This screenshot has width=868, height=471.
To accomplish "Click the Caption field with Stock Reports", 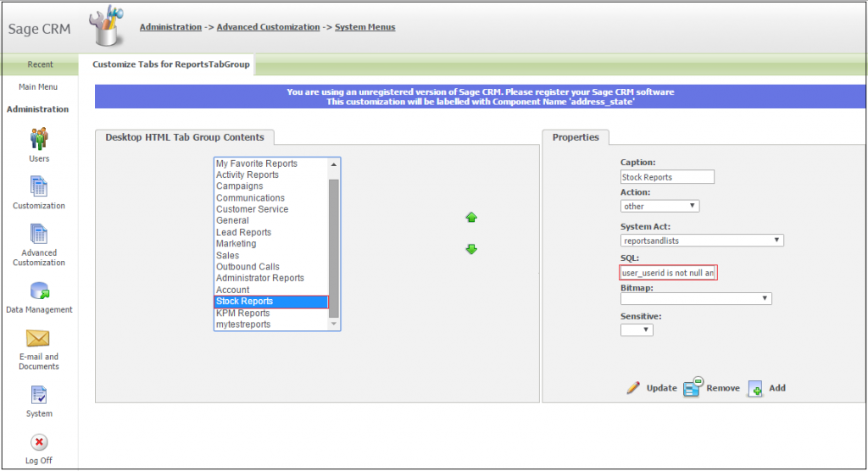I will (667, 177).
